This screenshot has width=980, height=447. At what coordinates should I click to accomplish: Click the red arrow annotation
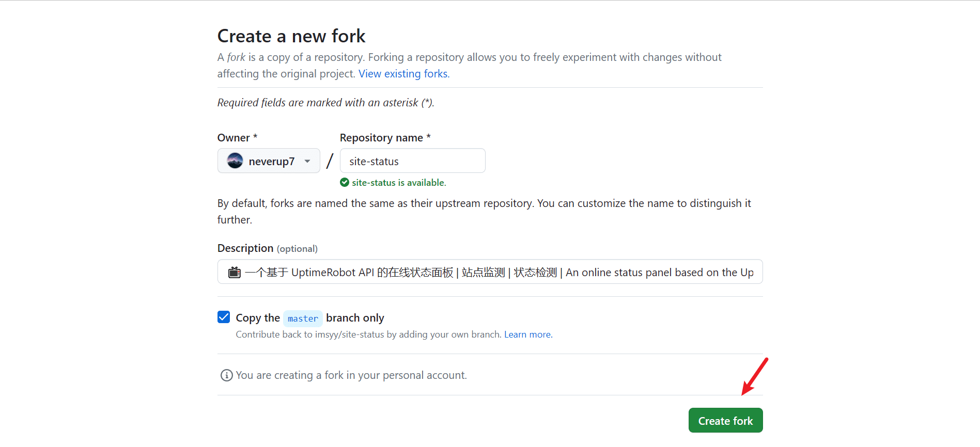pyautogui.click(x=754, y=376)
